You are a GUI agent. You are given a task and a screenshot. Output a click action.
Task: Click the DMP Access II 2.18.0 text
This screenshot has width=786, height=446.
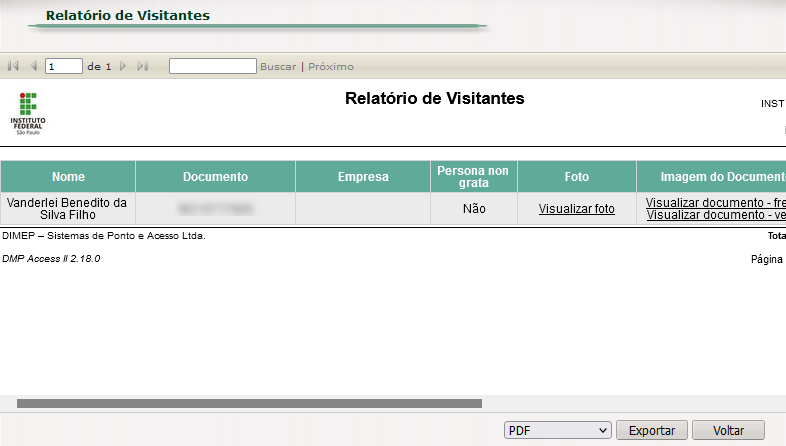51,259
